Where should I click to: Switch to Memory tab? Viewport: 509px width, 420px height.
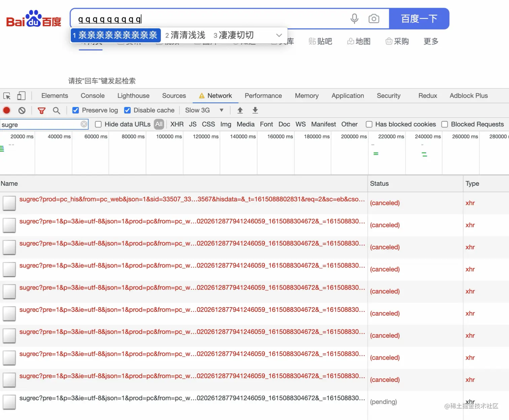(x=307, y=96)
